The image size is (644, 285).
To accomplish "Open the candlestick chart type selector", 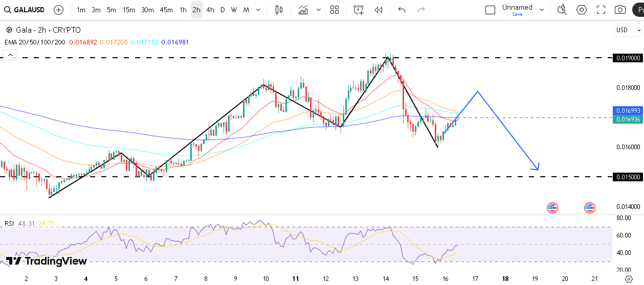I will tap(279, 10).
